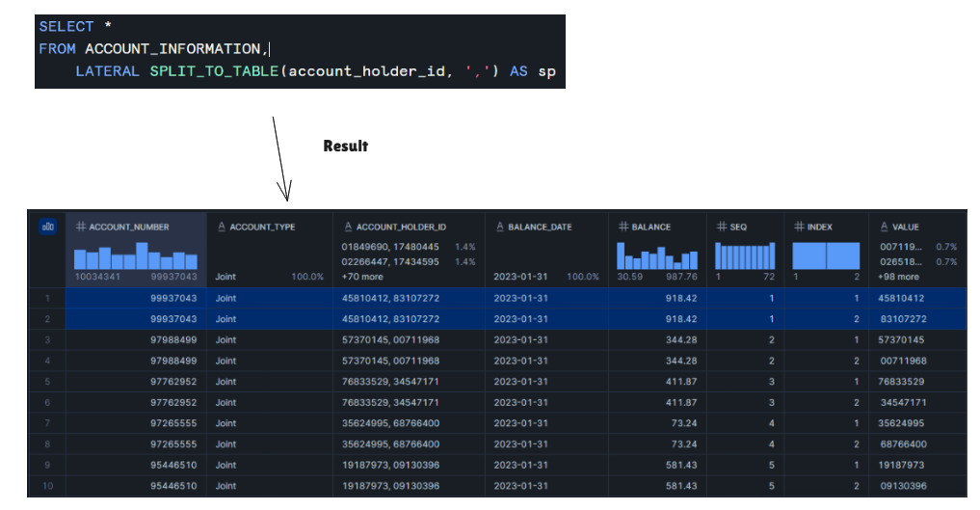The image size is (980, 510).
Task: Click account number 97762952 in row 6
Action: [x=173, y=402]
